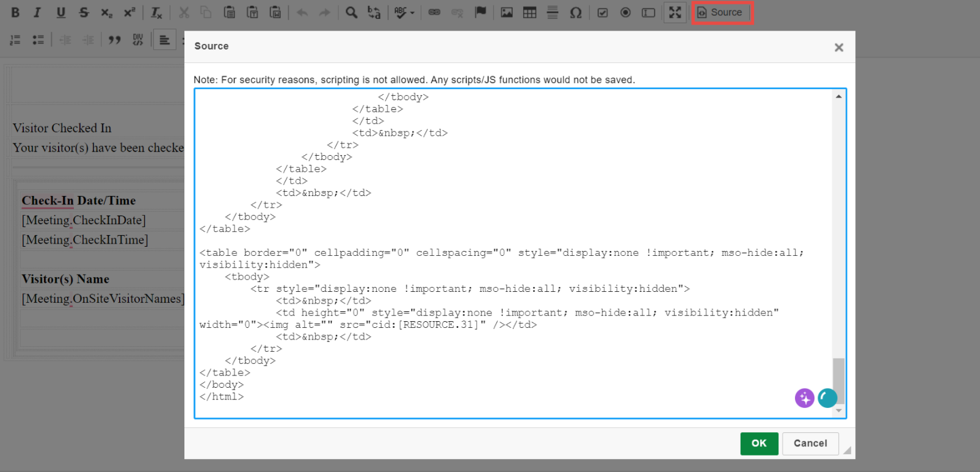Click the [Meeting.OnSiteVisitorNames] placeholder
Image resolution: width=980 pixels, height=472 pixels.
[x=103, y=299]
